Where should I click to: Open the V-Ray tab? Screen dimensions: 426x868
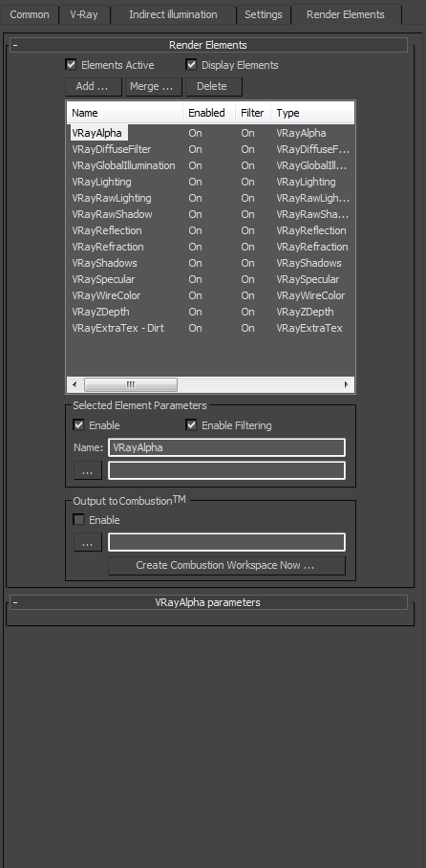click(x=84, y=14)
